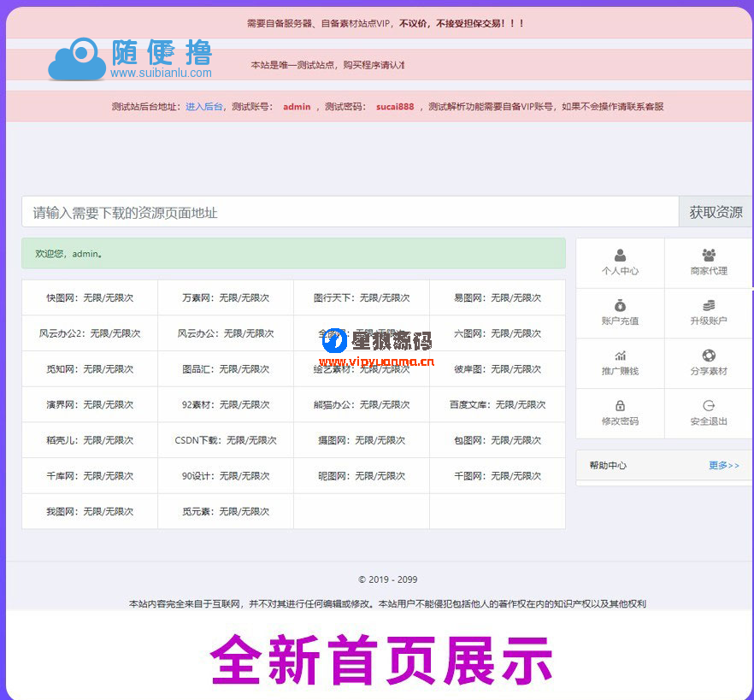
Task: Select the 稻壳儿 quota cell
Action: coord(90,440)
